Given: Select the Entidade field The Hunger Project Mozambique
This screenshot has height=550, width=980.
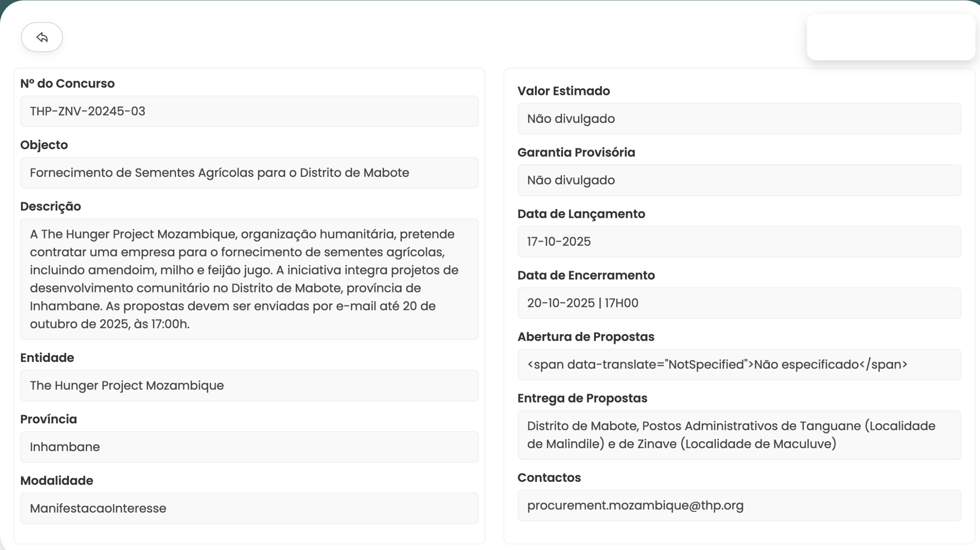Looking at the screenshot, I should pyautogui.click(x=249, y=385).
